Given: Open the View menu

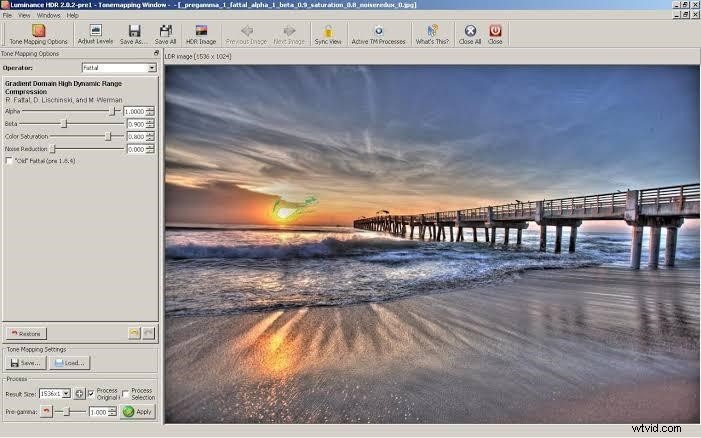Looking at the screenshot, I should pos(24,15).
